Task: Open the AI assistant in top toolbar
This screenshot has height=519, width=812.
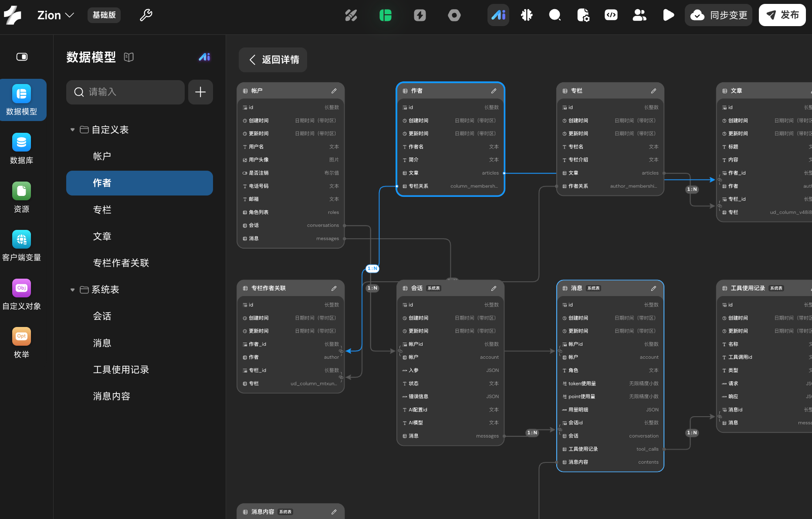Action: point(498,15)
